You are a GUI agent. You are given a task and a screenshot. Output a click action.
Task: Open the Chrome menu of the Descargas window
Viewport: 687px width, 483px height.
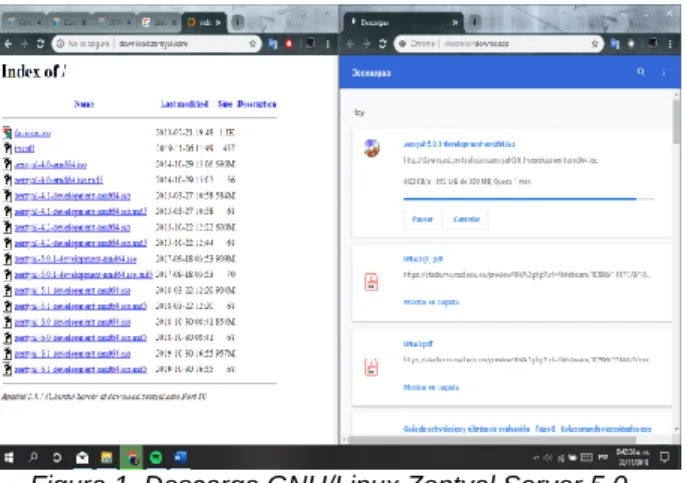click(670, 43)
